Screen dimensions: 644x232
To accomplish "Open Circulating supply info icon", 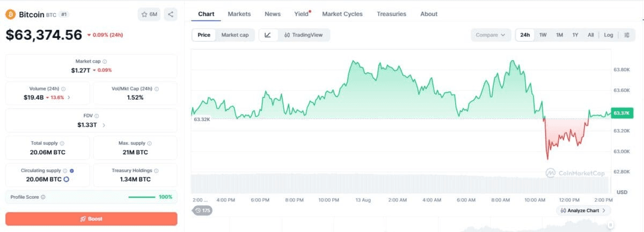I will point(65,171).
